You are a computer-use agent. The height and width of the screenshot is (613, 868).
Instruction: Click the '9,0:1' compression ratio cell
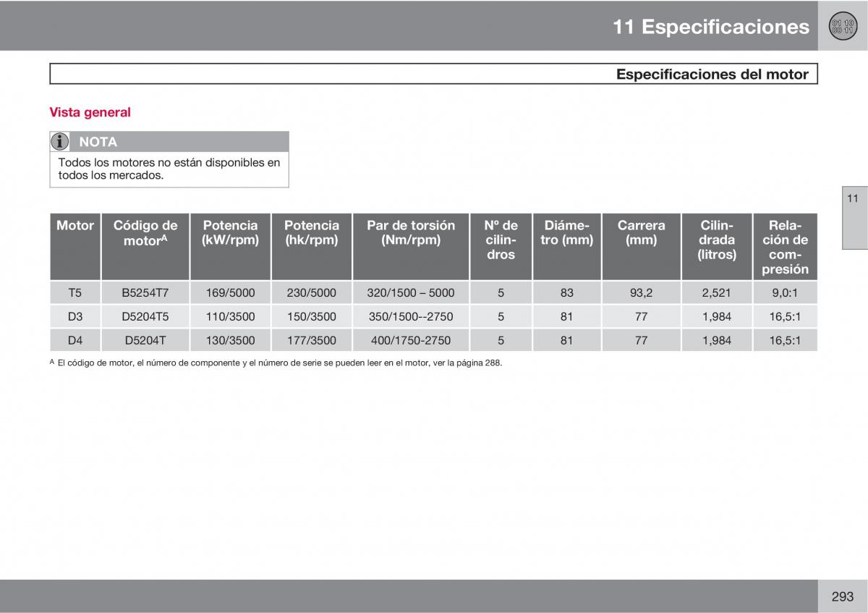785,293
